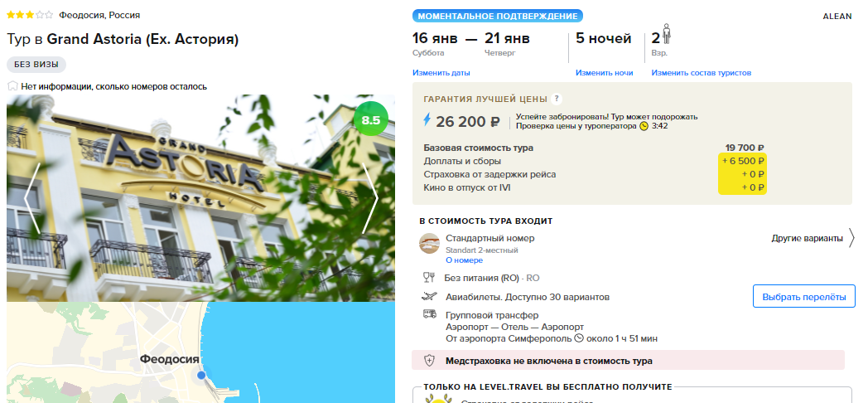868x403 pixels.
Task: Click the airplane flights icon
Action: pyautogui.click(x=430, y=297)
